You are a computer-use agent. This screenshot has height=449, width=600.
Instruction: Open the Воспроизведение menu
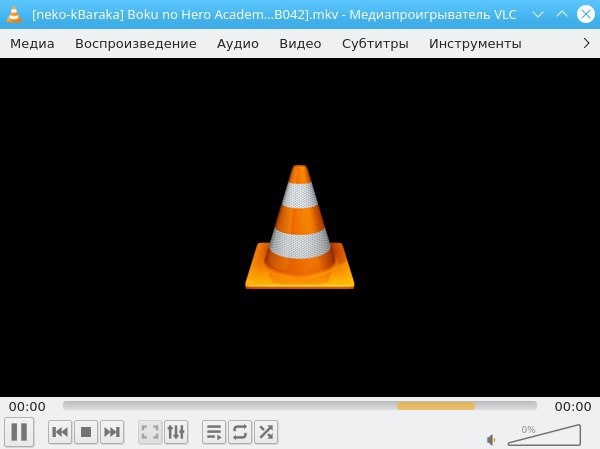pyautogui.click(x=136, y=44)
